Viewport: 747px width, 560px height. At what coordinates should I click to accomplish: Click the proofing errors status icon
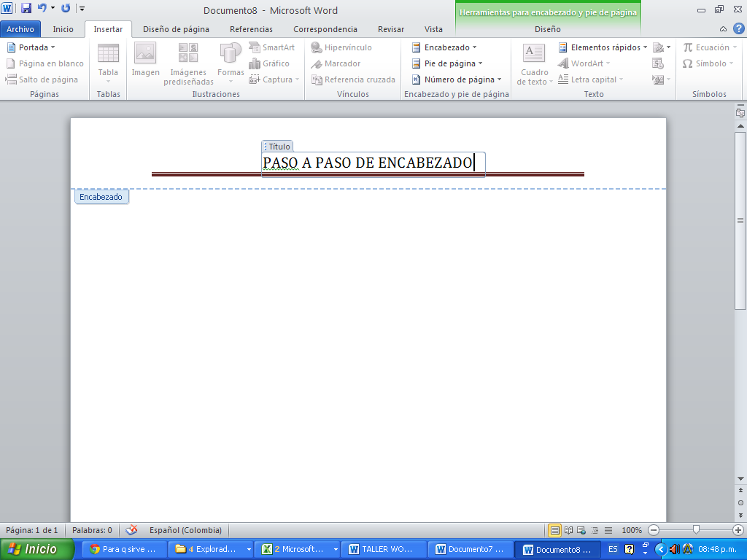tap(131, 530)
